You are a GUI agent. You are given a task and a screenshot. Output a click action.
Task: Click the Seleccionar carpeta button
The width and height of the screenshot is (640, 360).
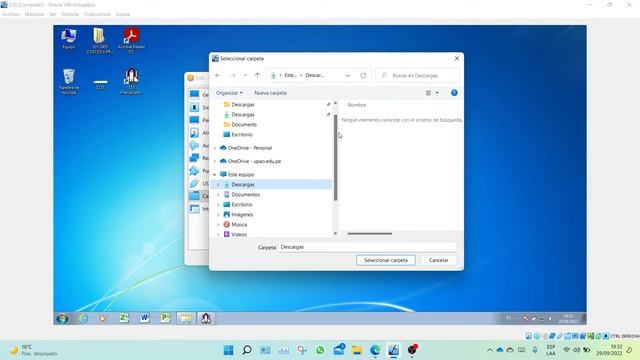point(386,260)
